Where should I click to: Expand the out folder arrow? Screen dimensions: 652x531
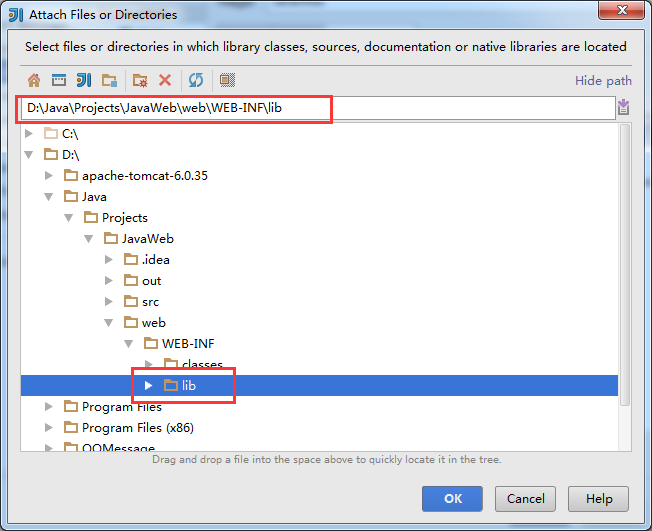pyautogui.click(x=109, y=281)
